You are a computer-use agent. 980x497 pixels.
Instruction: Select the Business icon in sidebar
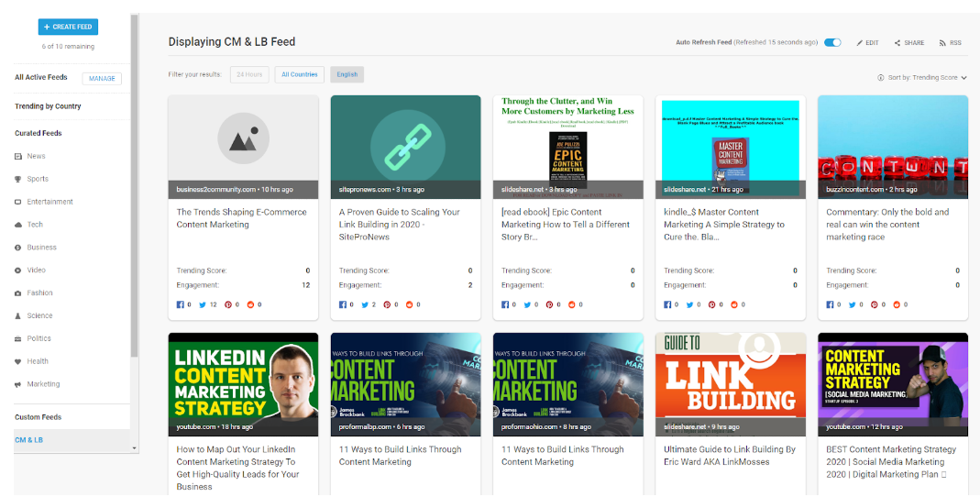(x=18, y=248)
